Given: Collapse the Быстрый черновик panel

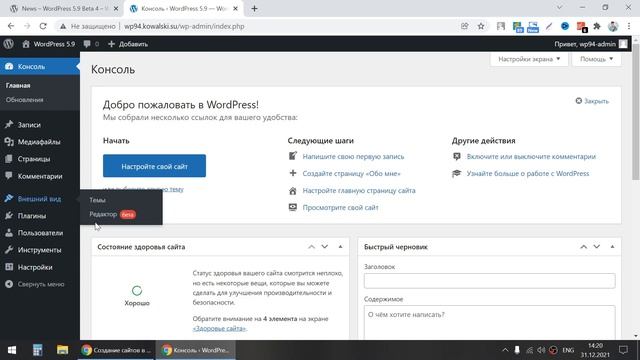Looking at the screenshot, I should pyautogui.click(x=612, y=247).
